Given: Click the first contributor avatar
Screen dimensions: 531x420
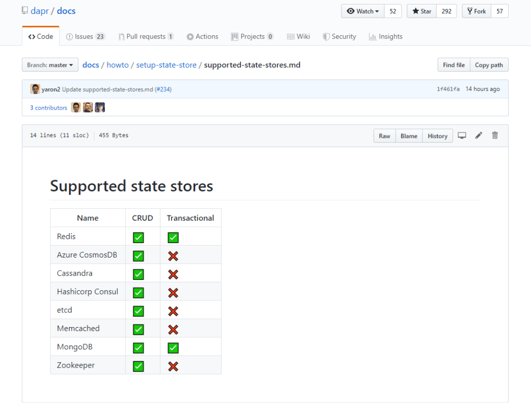Looking at the screenshot, I should pos(76,107).
